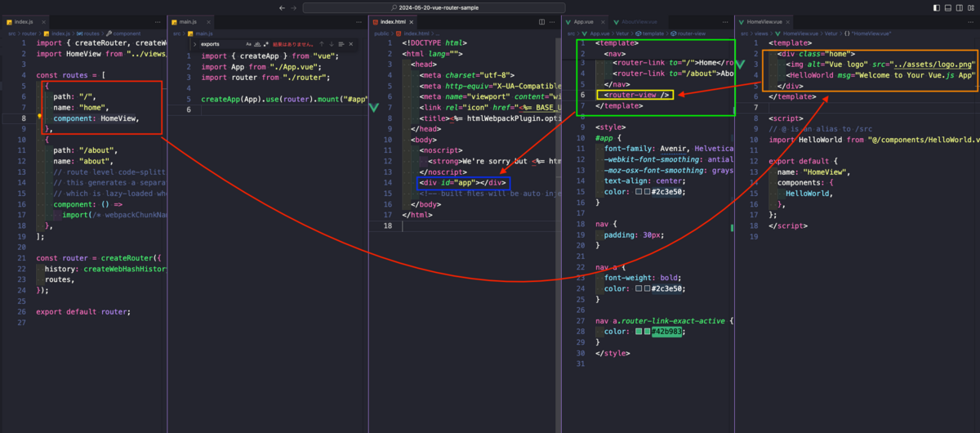Open more actions menu for App.vue editor group

(727, 21)
